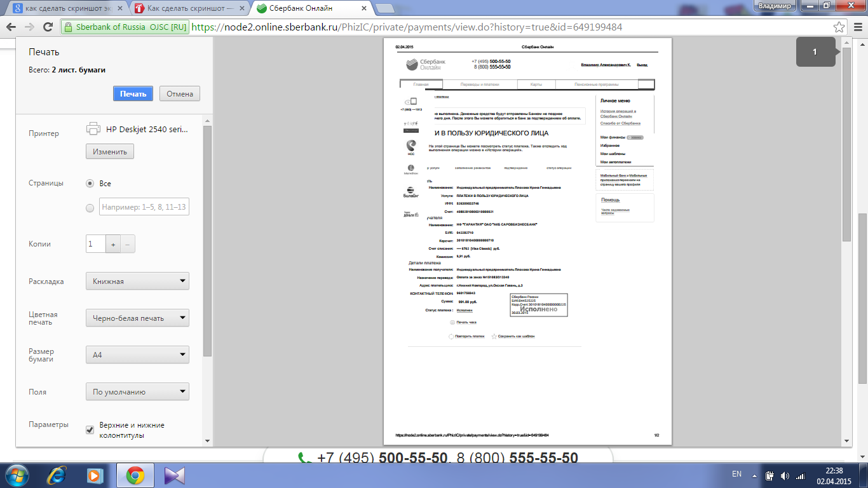The height and width of the screenshot is (488, 868).
Task: Open Windows Media Player from the taskbar
Action: pos(95,475)
